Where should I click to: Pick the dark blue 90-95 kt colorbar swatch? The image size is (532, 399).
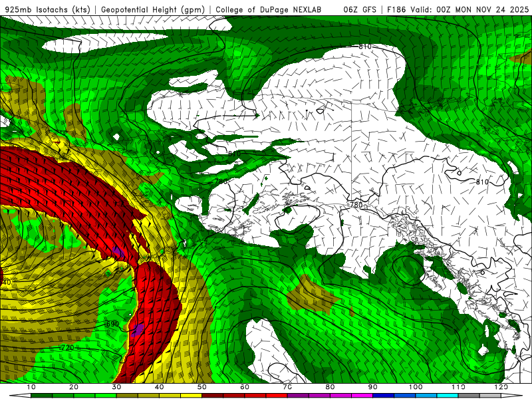pos(384,396)
